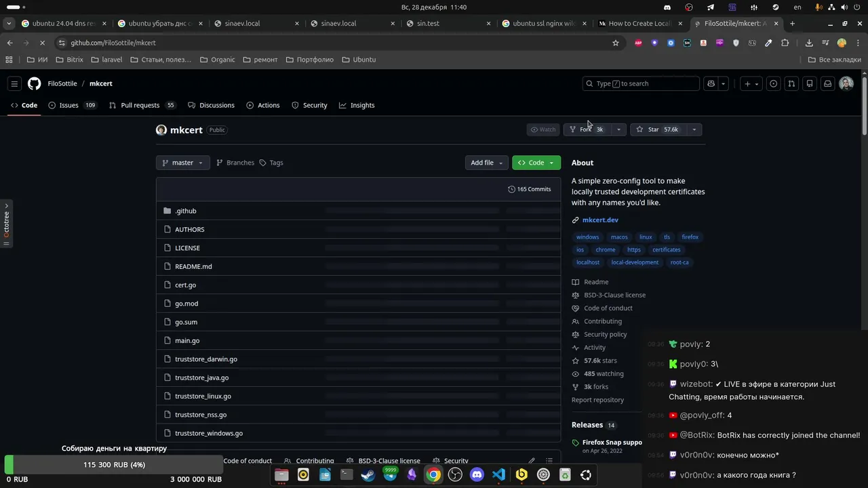868x488 pixels.
Task: Open Obsidian from dock
Action: point(412,475)
